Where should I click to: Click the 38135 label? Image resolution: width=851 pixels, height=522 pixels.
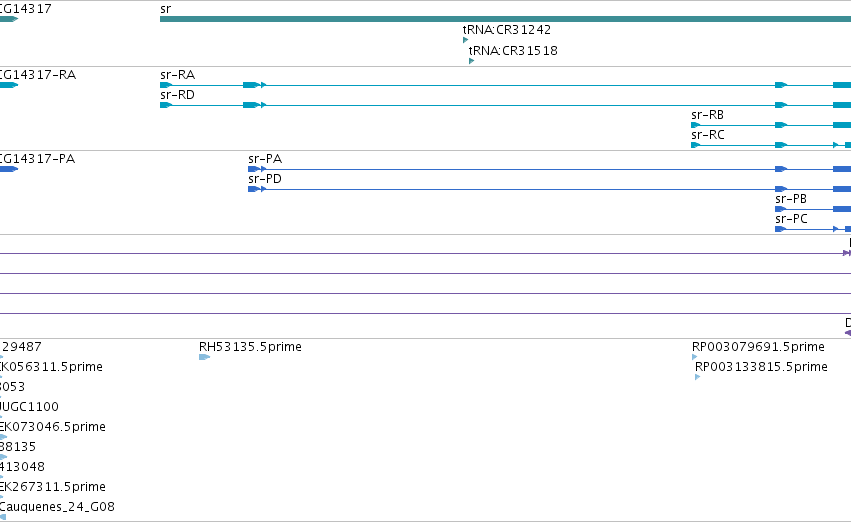[18, 447]
